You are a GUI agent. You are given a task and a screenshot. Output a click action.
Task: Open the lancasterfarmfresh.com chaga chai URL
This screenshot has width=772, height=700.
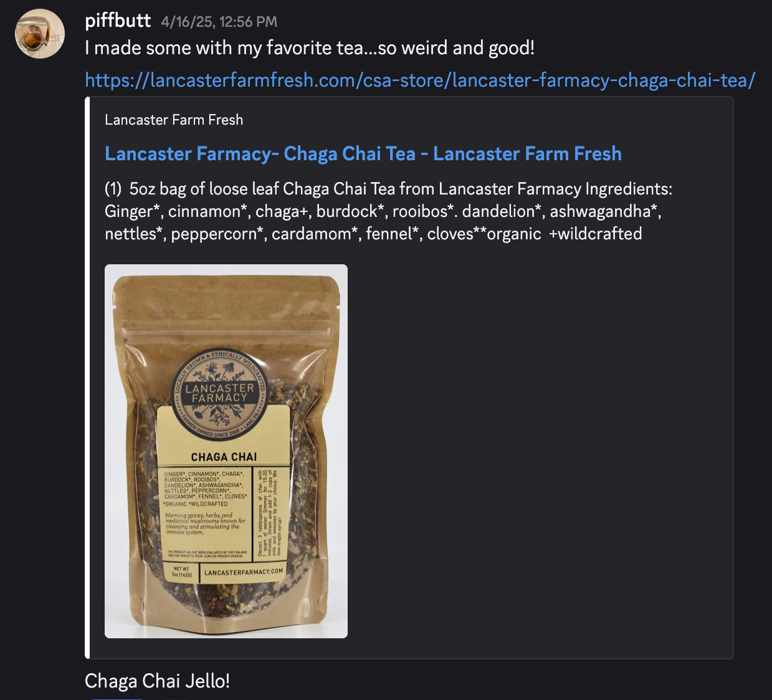point(420,80)
